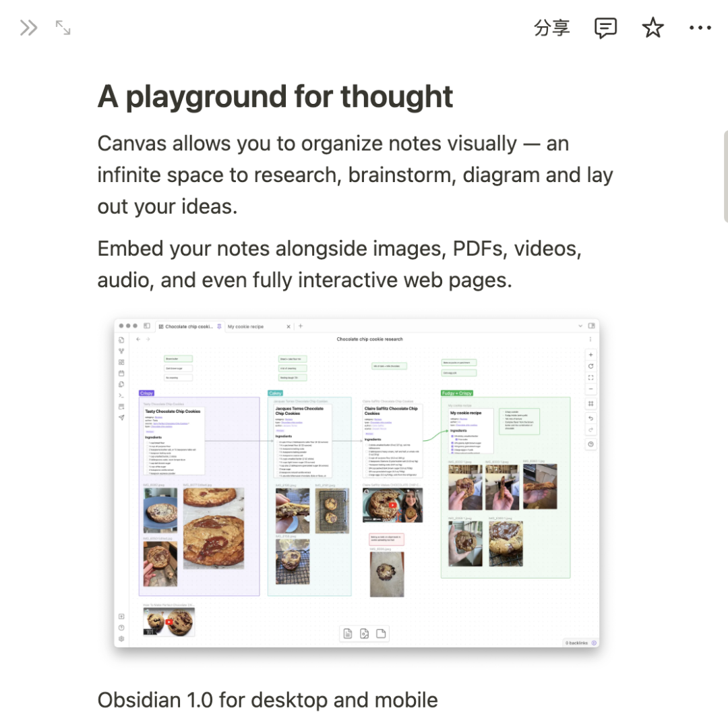Expand the collapsed side panel with the double chevron
Screen dimensions: 728x727
pyautogui.click(x=28, y=28)
